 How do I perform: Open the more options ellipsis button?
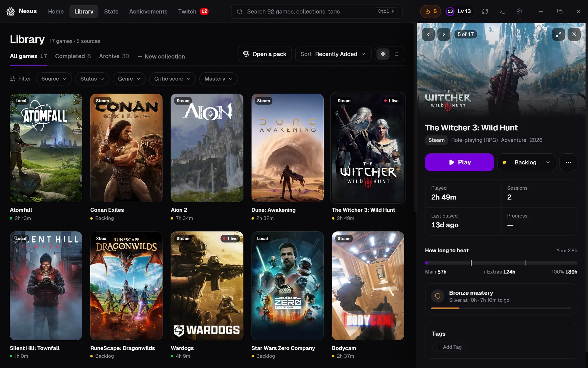[568, 162]
